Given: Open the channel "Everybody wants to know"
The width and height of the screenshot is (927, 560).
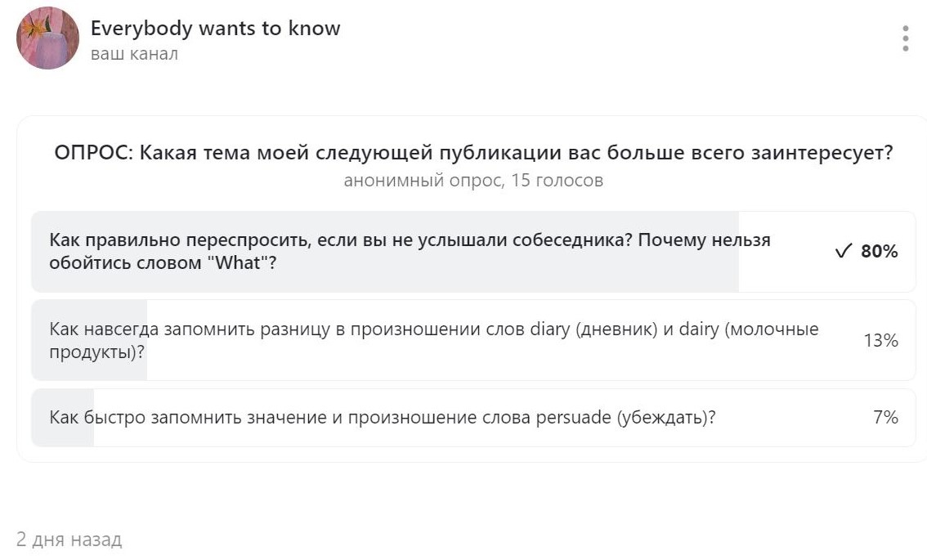Looking at the screenshot, I should (x=216, y=27).
